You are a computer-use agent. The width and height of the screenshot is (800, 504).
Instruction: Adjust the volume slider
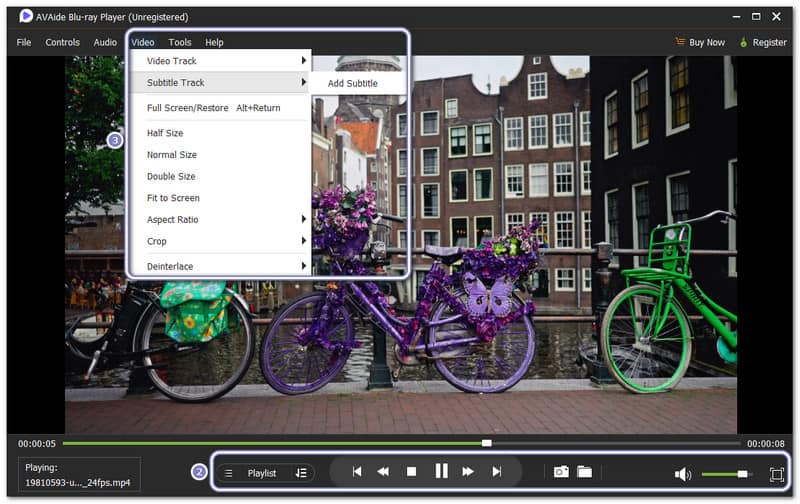click(742, 474)
